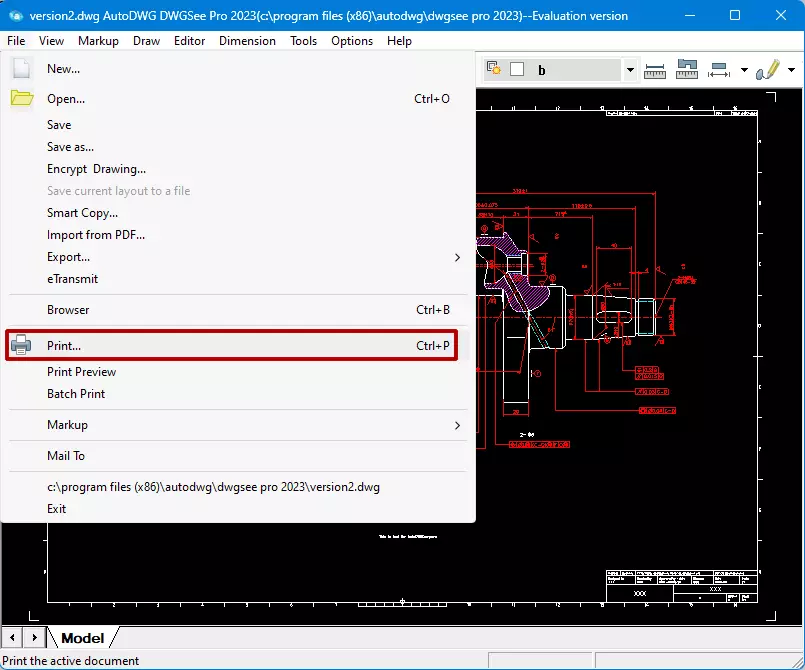805x670 pixels.
Task: Choose Batch Print menu item
Action: coord(236,394)
